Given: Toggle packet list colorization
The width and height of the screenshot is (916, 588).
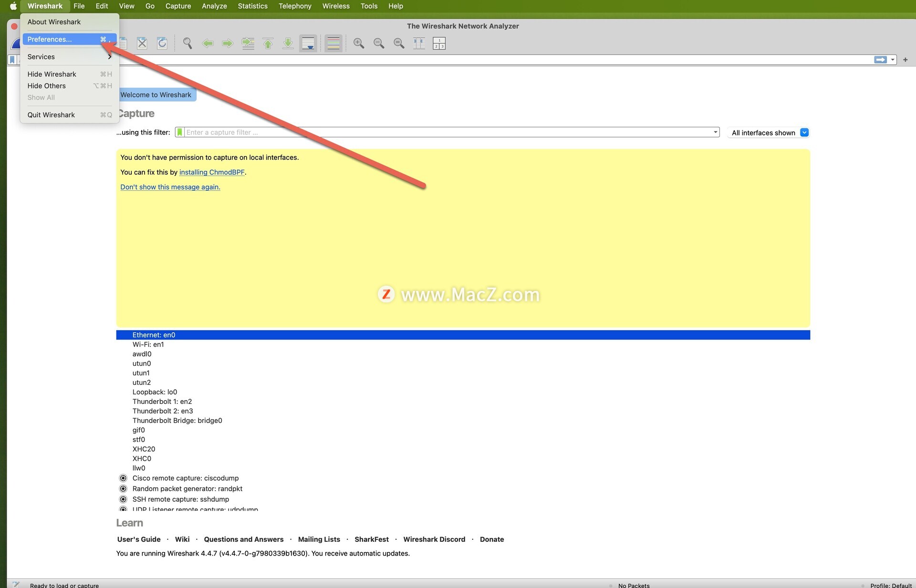Looking at the screenshot, I should point(333,43).
